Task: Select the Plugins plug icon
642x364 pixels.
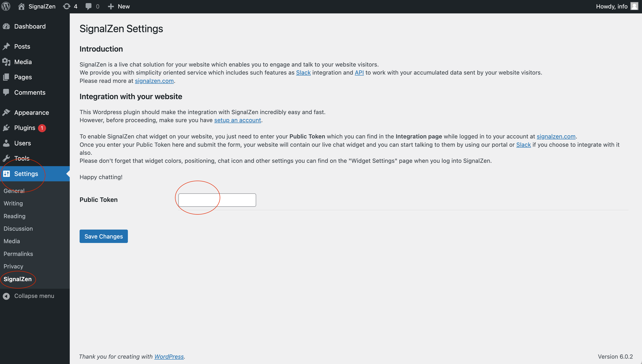Action: tap(6, 128)
